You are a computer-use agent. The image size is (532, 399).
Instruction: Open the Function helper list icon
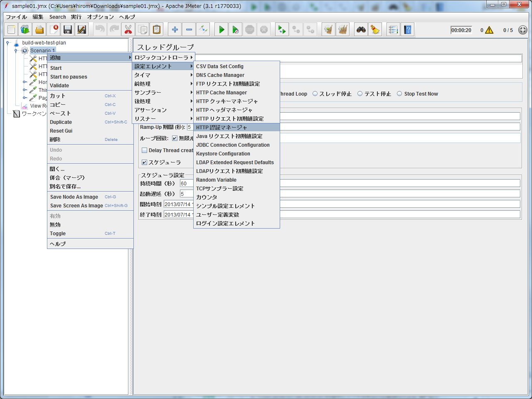click(x=393, y=30)
